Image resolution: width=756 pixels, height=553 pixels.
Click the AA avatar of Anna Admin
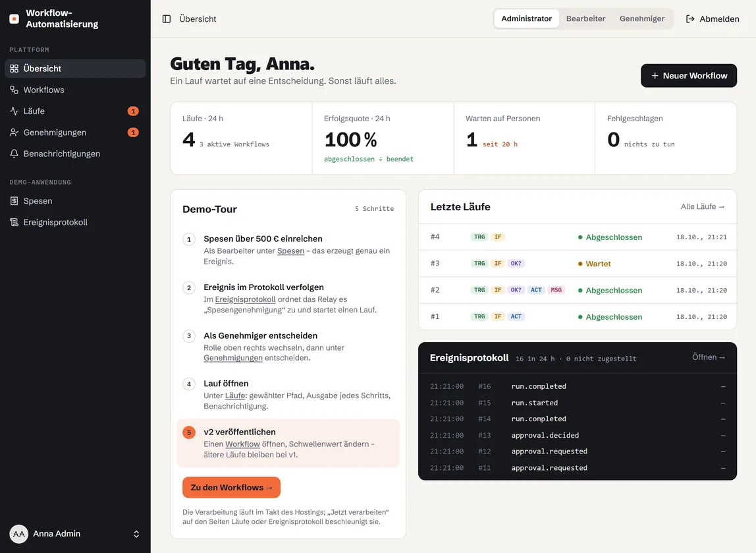click(x=19, y=534)
